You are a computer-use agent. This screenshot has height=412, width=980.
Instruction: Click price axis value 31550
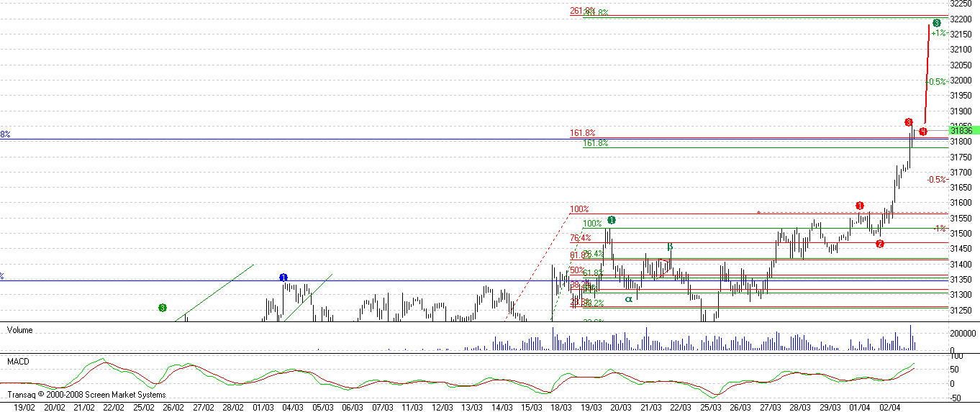point(962,218)
